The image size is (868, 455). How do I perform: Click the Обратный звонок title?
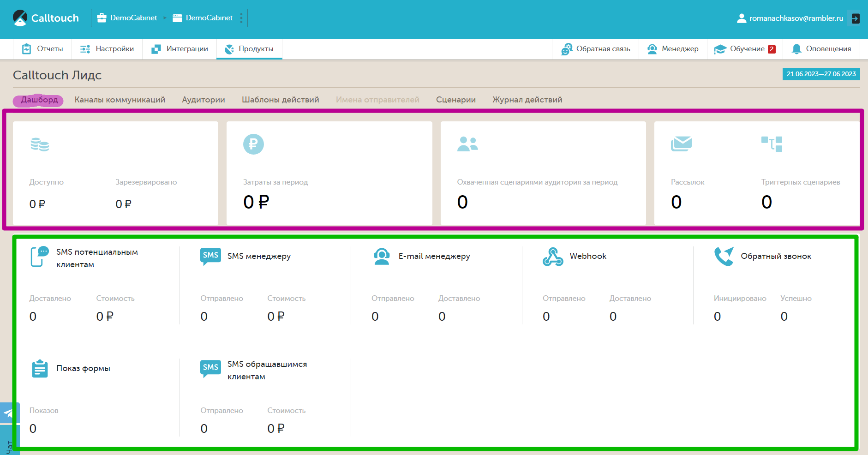click(776, 256)
